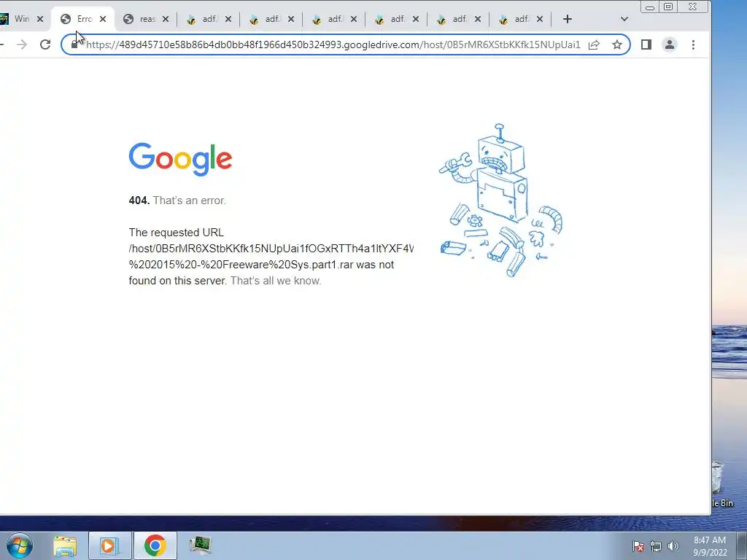The image size is (747, 560).
Task: Restore down the Chrome window
Action: click(668, 7)
